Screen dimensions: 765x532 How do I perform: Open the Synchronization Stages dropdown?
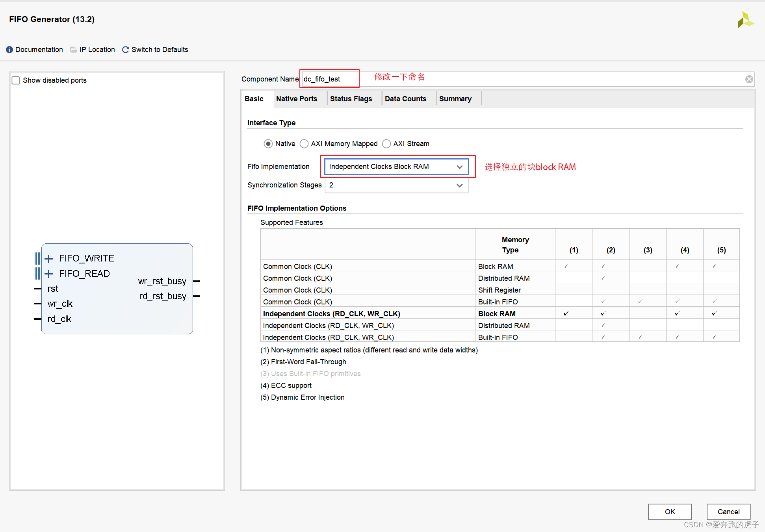396,185
